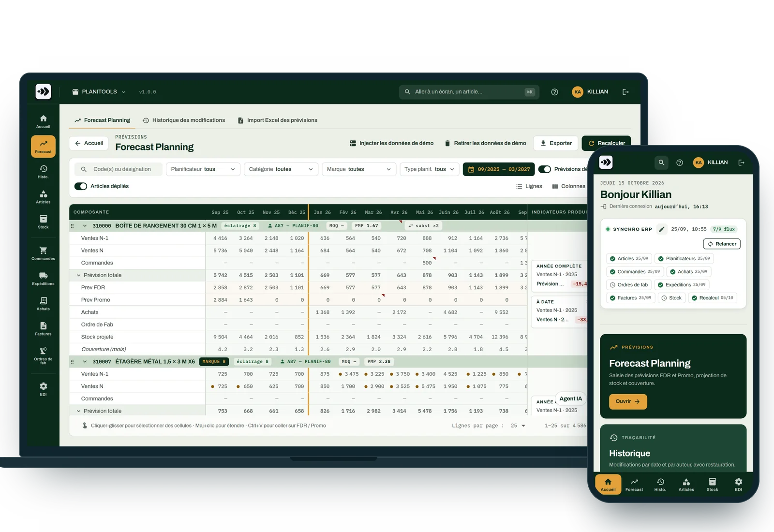Open the PLANITOOLS app switcher dropdown
Screen dimensions: 774x532
coord(99,92)
